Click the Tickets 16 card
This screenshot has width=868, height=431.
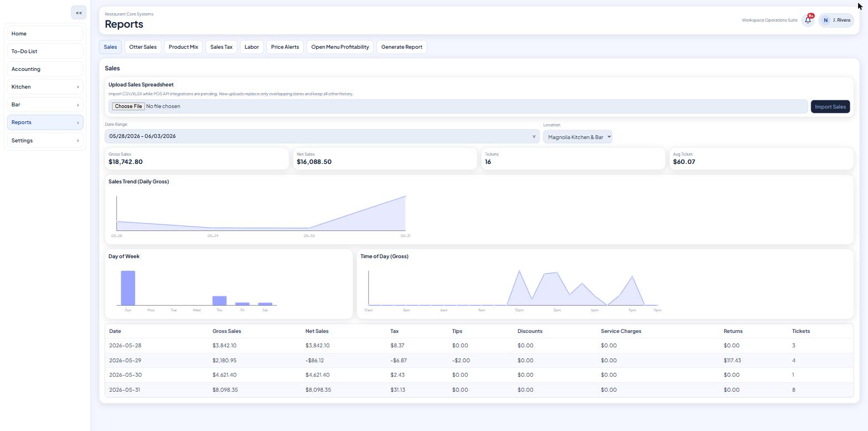click(x=573, y=158)
